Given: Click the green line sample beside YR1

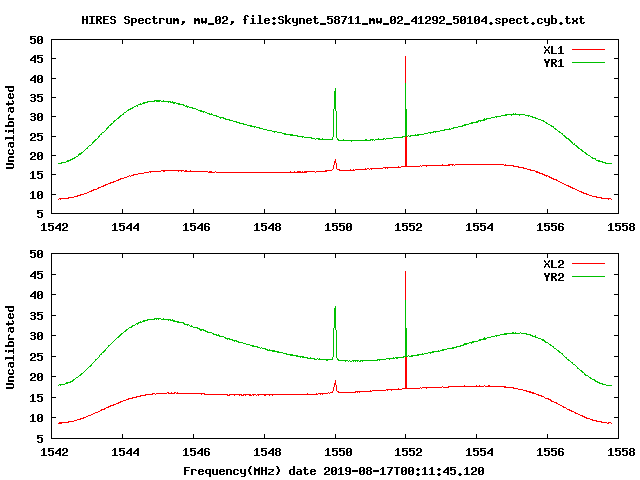Looking at the screenshot, I should [588, 63].
